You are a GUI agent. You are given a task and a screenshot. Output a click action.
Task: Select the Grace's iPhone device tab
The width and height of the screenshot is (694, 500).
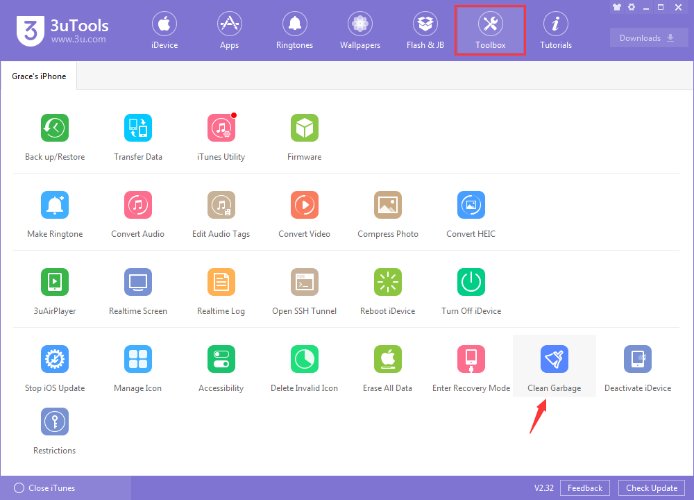coord(39,76)
